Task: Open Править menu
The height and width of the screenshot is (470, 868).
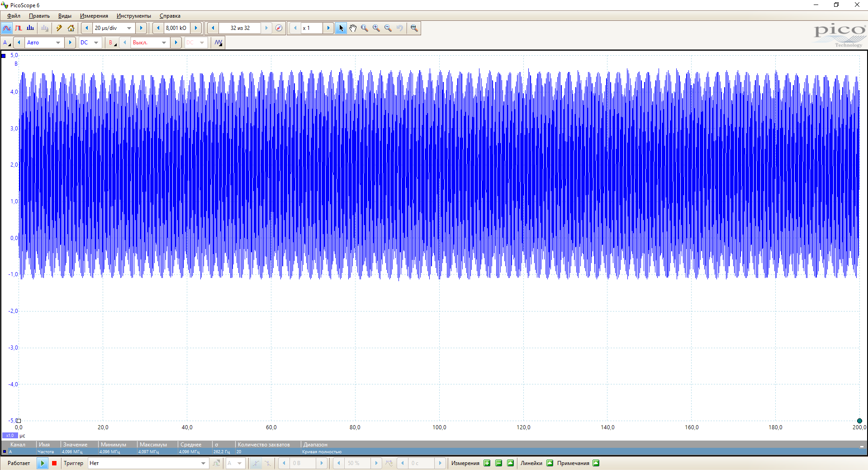Action: [x=39, y=16]
